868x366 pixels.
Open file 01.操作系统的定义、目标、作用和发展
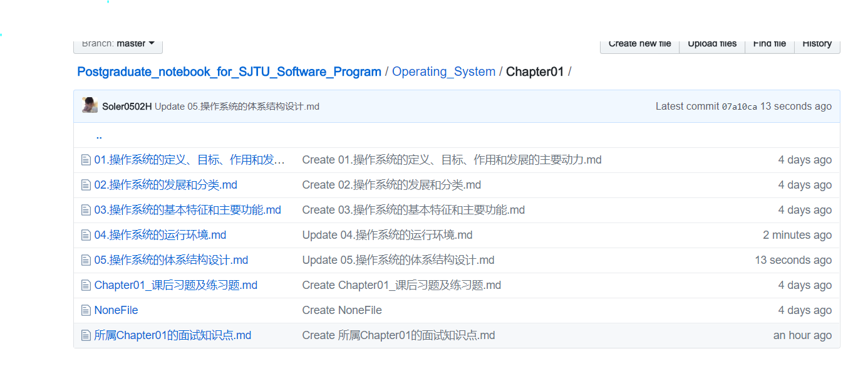pos(189,160)
